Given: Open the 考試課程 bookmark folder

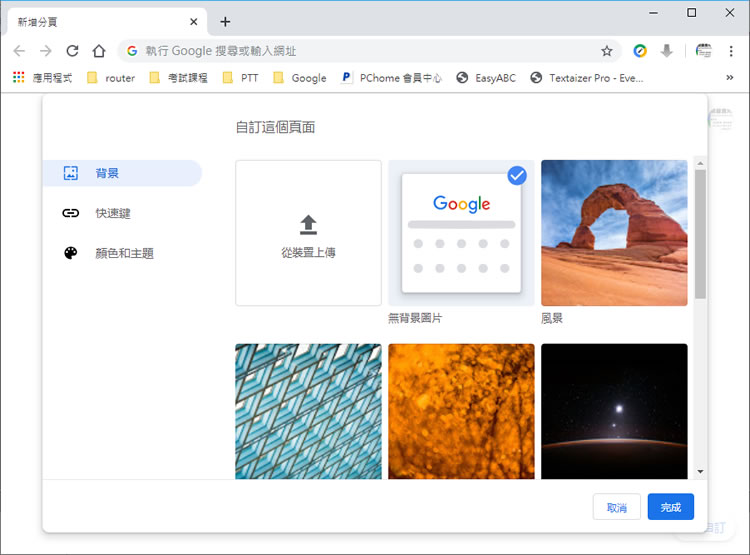Looking at the screenshot, I should [x=178, y=78].
